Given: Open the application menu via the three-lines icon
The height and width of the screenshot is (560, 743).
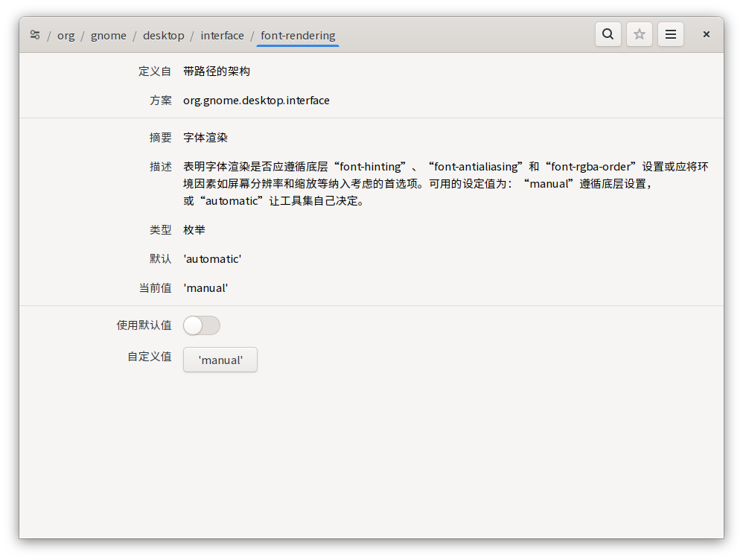Looking at the screenshot, I should [670, 34].
